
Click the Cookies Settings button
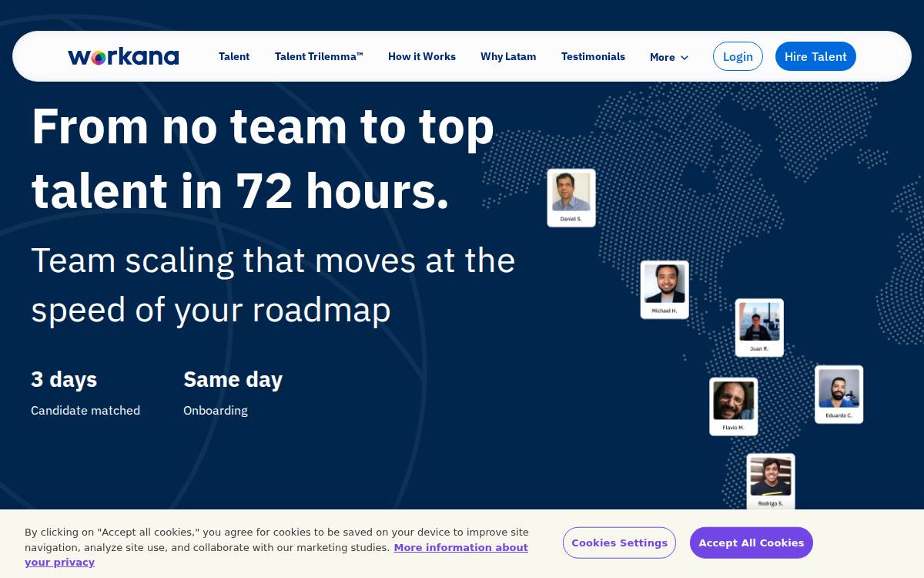[619, 543]
